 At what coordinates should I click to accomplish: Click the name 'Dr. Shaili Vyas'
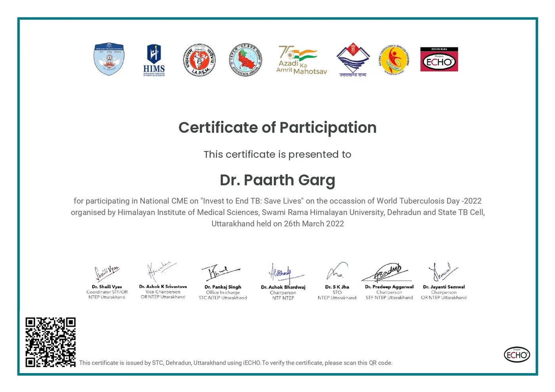(107, 287)
